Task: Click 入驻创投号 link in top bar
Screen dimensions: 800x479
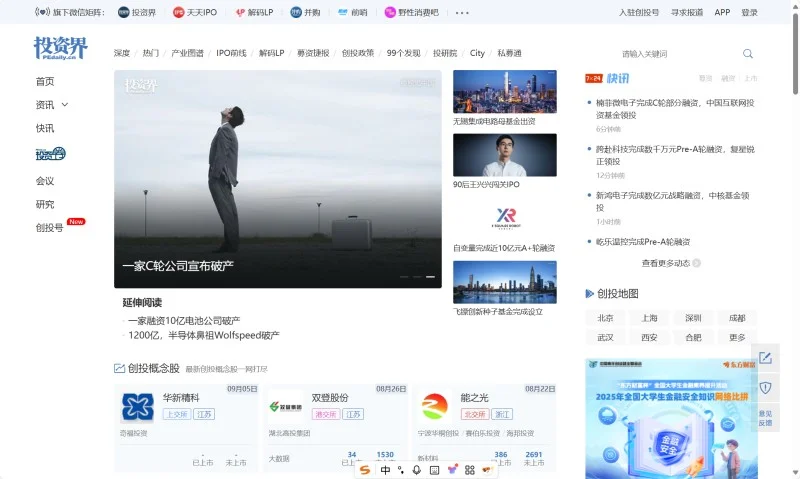Action: tap(639, 12)
